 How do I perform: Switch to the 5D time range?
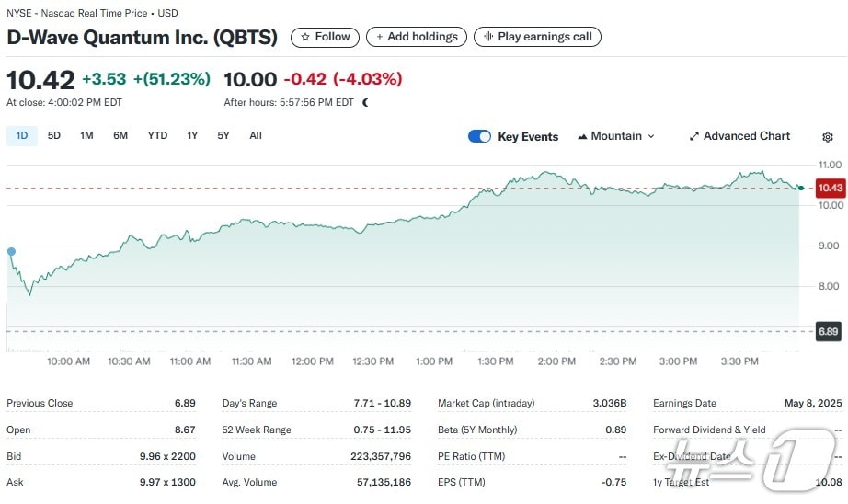point(54,136)
